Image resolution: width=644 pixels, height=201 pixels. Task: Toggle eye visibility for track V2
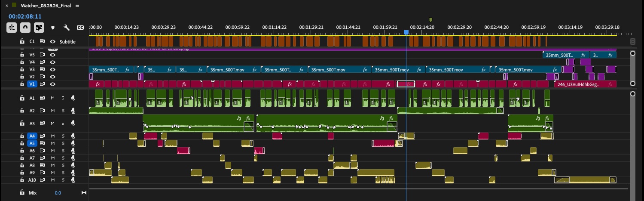pos(52,77)
